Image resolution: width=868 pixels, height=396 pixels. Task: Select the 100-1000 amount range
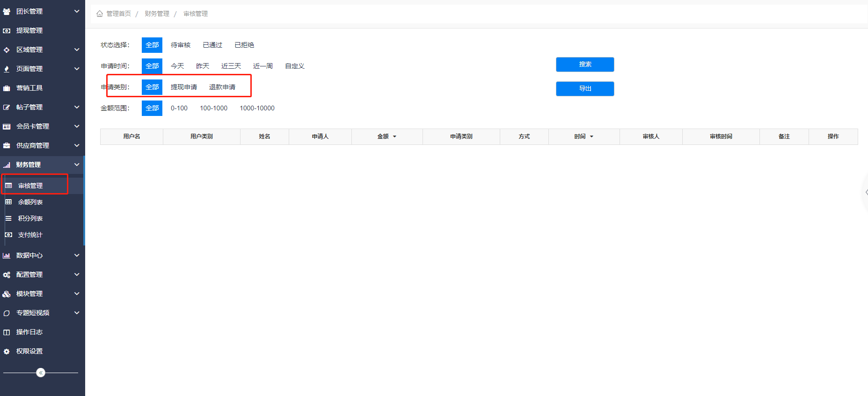213,108
